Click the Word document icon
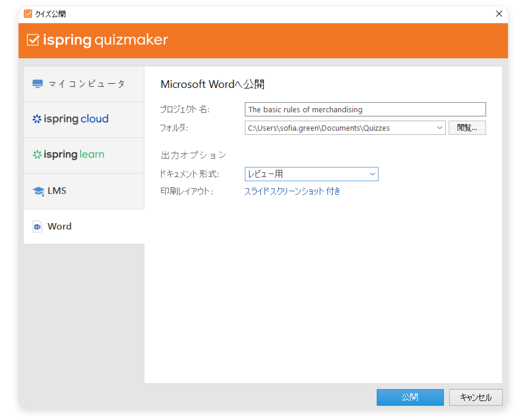This screenshot has height=420, width=517. [x=37, y=226]
